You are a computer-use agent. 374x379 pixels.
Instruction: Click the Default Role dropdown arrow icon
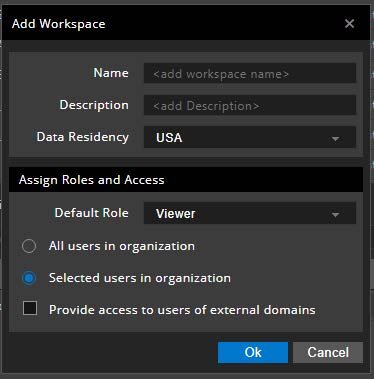[x=335, y=215]
